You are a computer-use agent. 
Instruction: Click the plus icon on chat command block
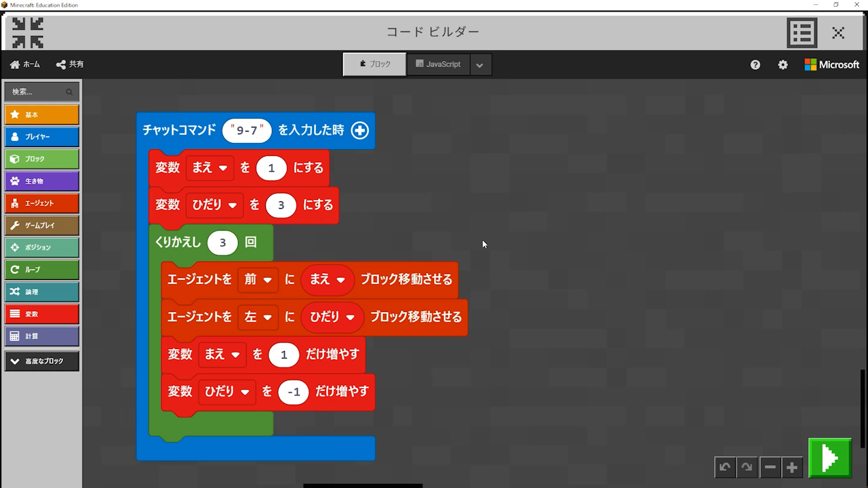click(x=359, y=130)
